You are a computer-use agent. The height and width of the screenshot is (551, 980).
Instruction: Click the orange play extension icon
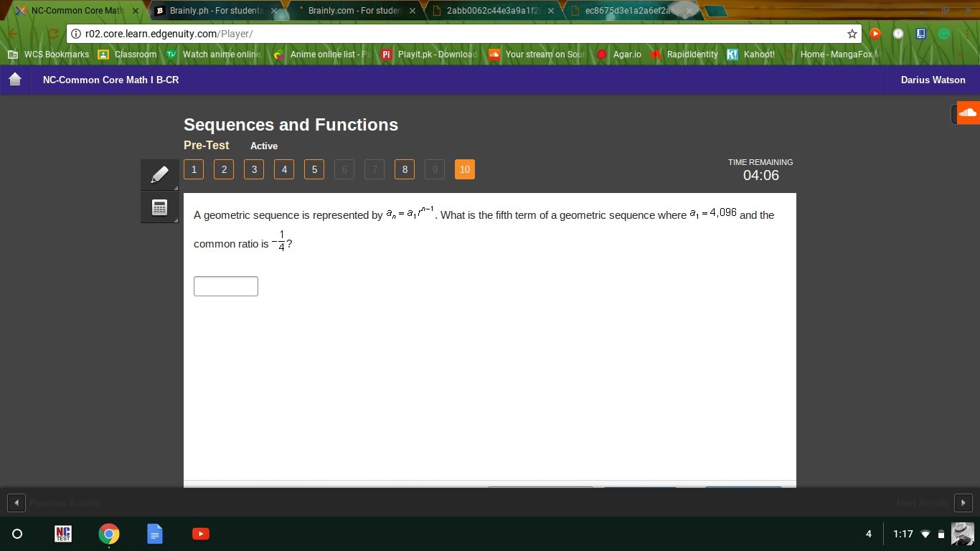pos(875,34)
